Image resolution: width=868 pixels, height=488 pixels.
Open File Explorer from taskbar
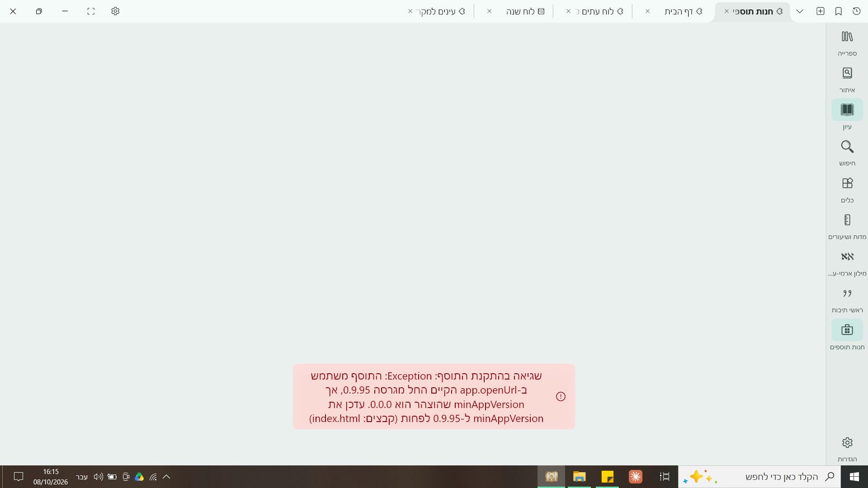[x=579, y=477]
